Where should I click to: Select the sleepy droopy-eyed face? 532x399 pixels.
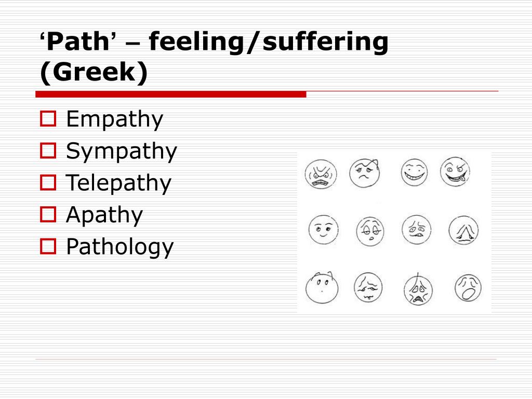click(x=370, y=231)
